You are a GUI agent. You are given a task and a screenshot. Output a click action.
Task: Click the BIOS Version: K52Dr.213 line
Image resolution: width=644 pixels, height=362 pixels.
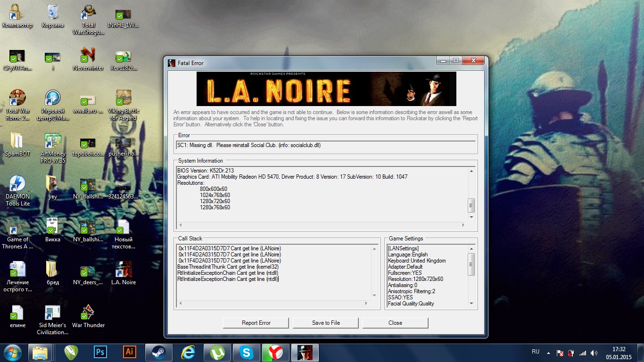206,171
